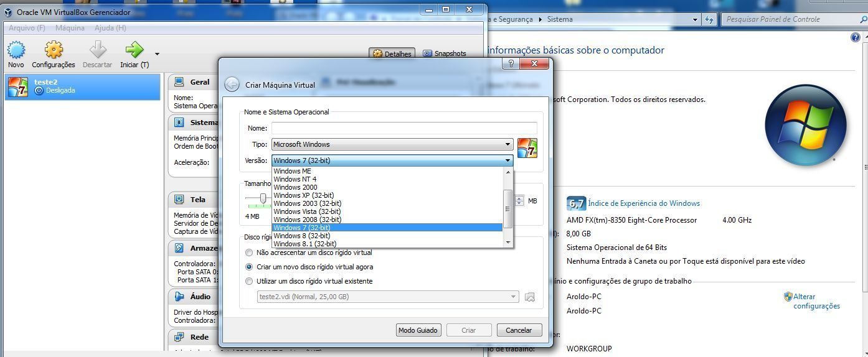The height and width of the screenshot is (357, 868).
Task: Open the Arquivo menu
Action: [27, 28]
